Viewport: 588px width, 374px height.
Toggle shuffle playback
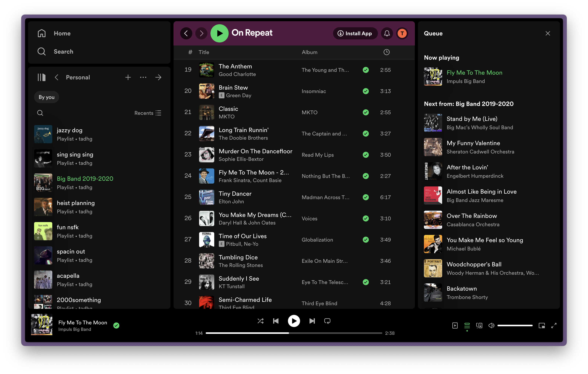click(x=260, y=321)
